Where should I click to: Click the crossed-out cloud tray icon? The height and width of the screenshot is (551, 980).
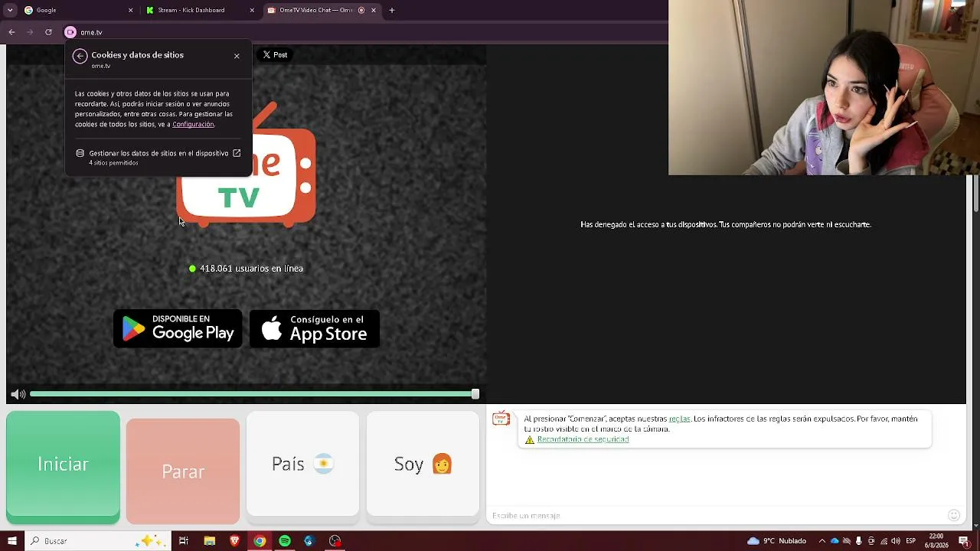847,541
